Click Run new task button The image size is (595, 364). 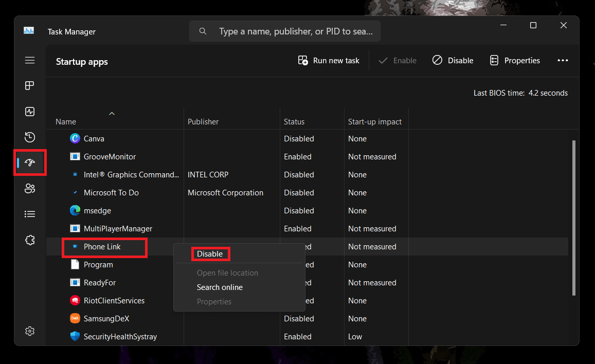329,60
